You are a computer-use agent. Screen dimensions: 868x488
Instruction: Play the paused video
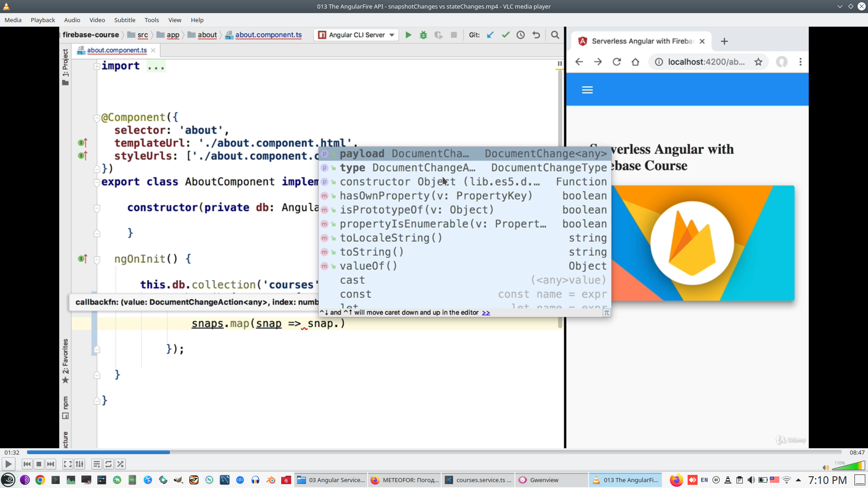(x=8, y=464)
